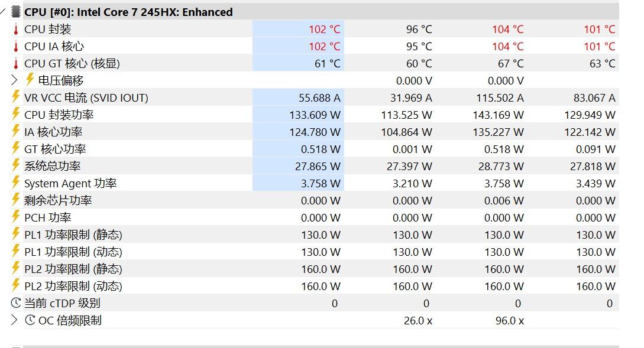Viewport: 644px width, 348px height.
Task: Select the CPU [#0]: Intel Core 7 245HX header
Action: point(128,12)
